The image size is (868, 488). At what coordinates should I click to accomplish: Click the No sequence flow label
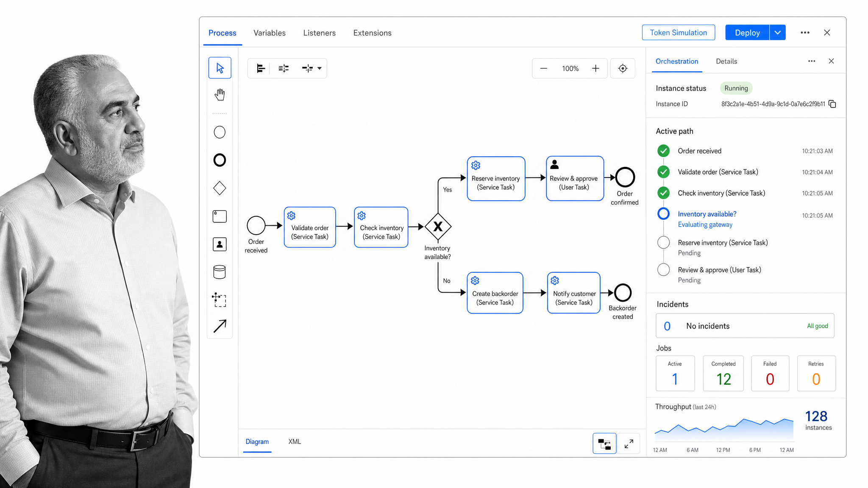pyautogui.click(x=447, y=280)
